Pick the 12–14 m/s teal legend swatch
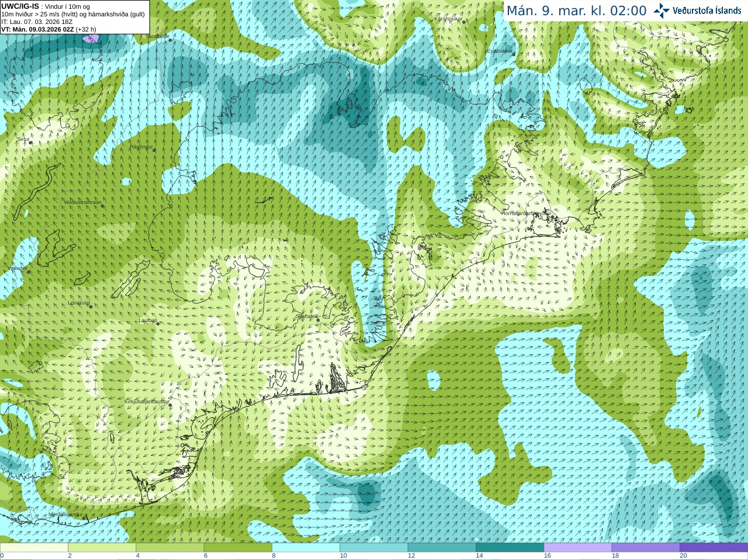The width and height of the screenshot is (748, 560). coord(442,547)
